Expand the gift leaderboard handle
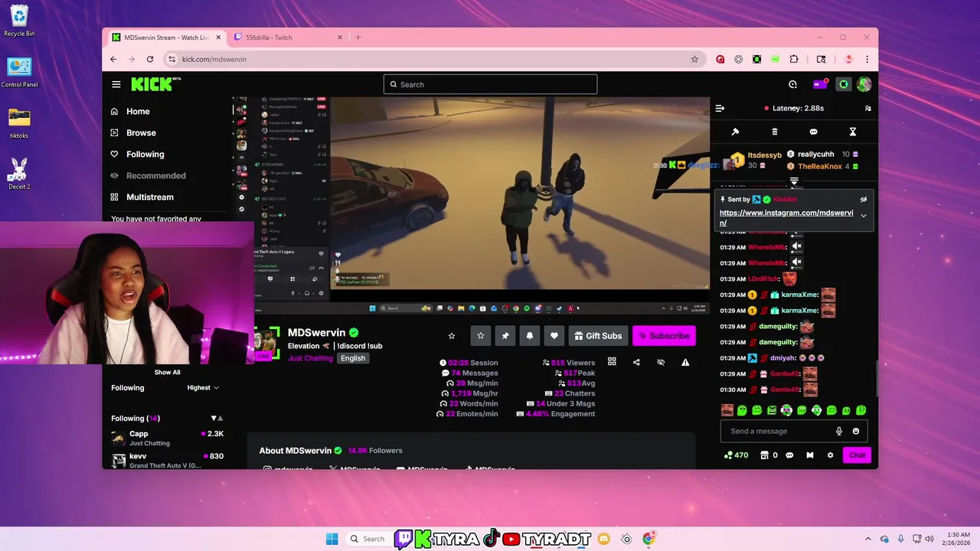 pyautogui.click(x=794, y=181)
